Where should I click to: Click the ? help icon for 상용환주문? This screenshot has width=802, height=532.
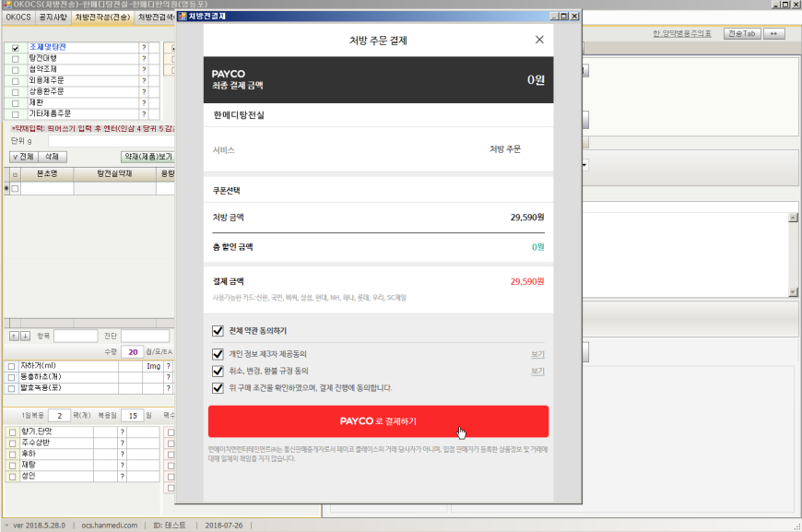coord(144,91)
